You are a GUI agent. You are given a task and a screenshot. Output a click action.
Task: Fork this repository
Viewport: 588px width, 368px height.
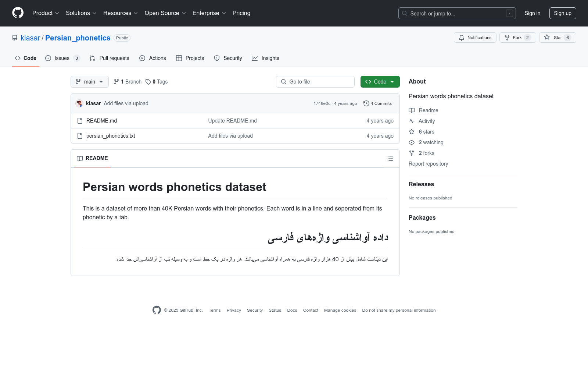[x=517, y=38]
